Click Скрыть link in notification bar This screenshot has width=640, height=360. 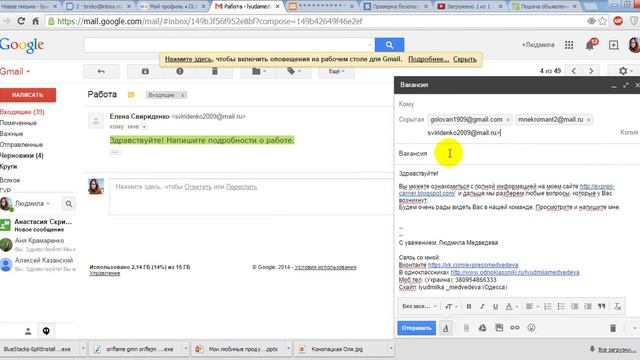pos(464,59)
